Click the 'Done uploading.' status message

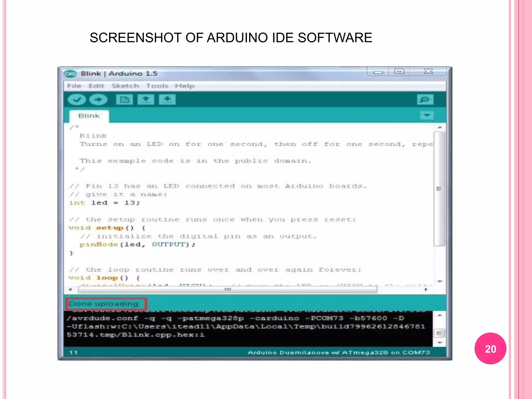pos(104,304)
